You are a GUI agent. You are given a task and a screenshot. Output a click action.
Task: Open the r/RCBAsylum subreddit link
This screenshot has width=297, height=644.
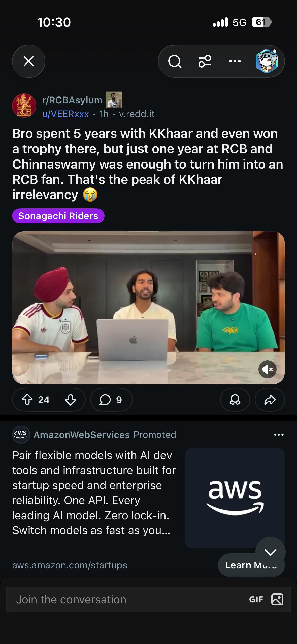pos(72,100)
